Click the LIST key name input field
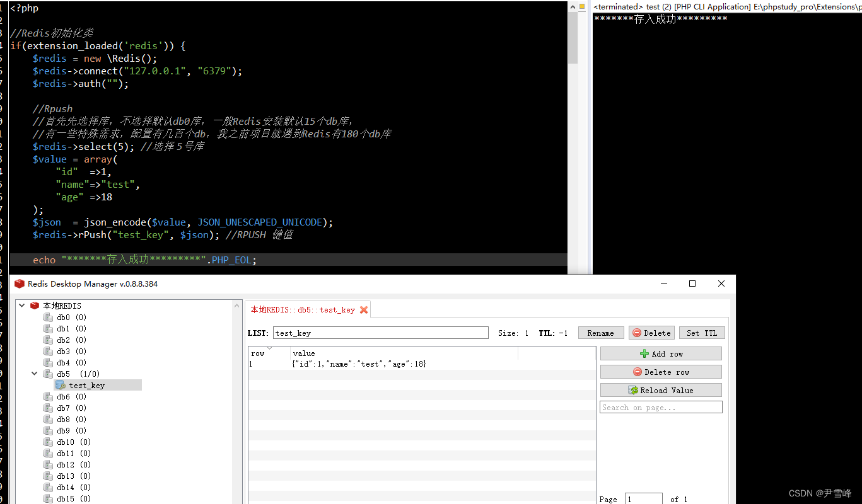Screen dimensions: 862x504 pos(381,333)
